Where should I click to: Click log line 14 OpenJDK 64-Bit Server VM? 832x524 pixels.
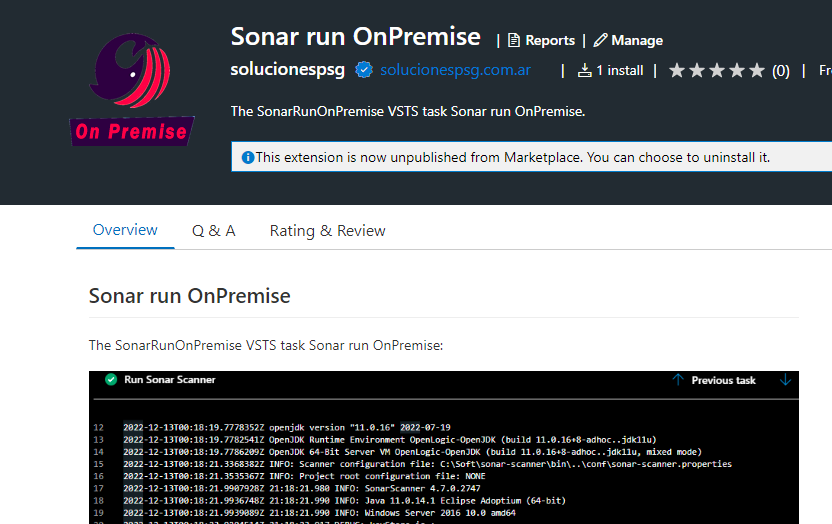412,452
